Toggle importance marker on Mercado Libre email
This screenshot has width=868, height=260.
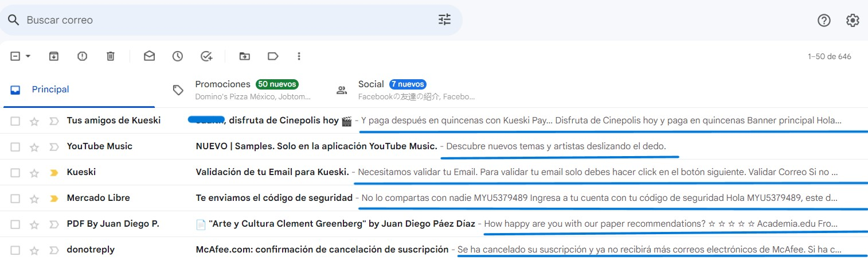point(54,199)
